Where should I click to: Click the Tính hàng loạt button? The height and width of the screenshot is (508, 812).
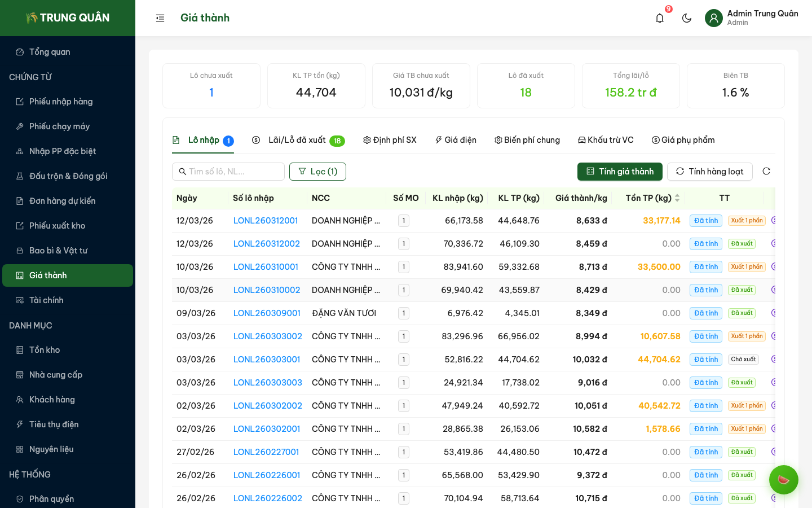[x=709, y=172]
